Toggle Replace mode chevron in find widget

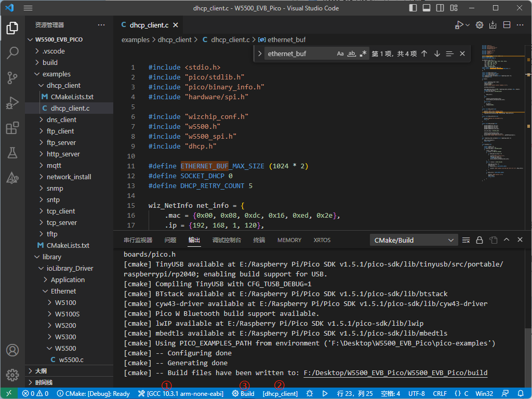coord(260,54)
